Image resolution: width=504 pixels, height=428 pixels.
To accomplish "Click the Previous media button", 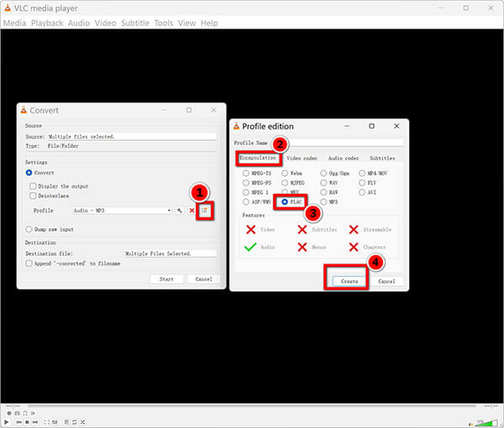I will 19,422.
